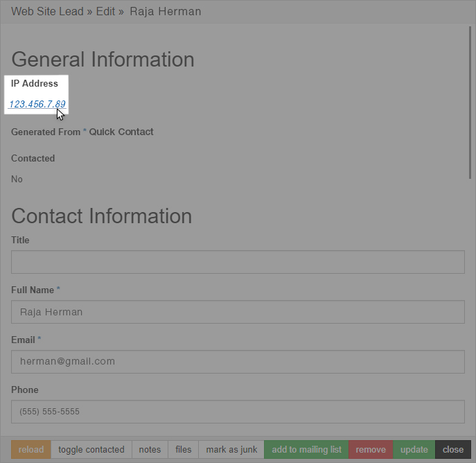476x463 pixels.
Task: Click the reload button
Action: point(31,449)
